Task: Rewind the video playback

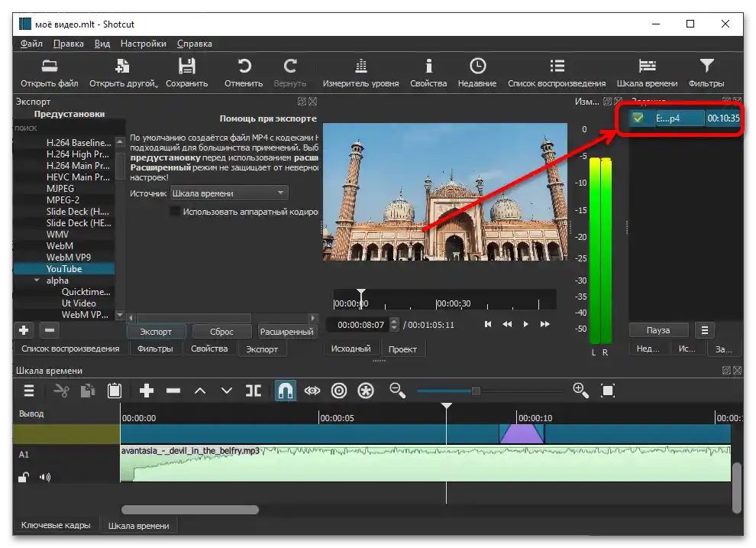Action: coord(507,324)
